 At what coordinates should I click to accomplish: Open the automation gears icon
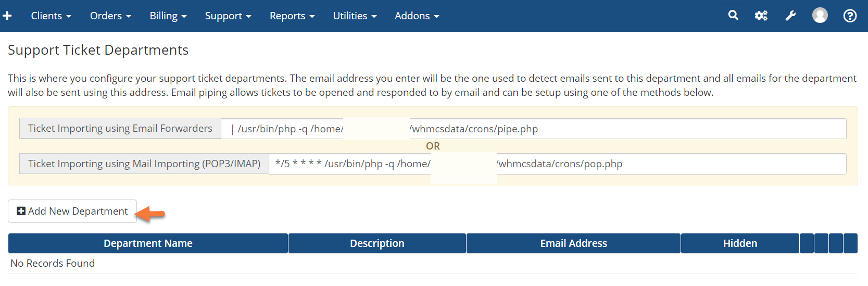coord(761,16)
